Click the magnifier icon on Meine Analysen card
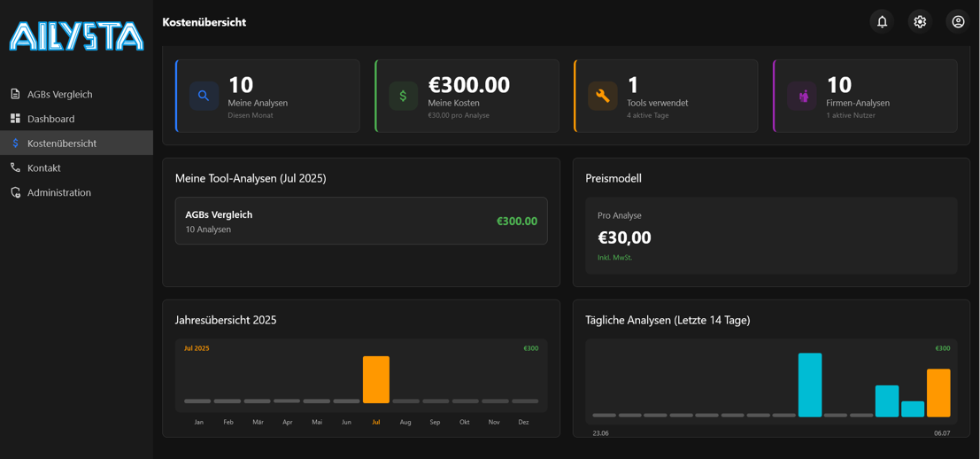The width and height of the screenshot is (980, 459). [x=204, y=96]
